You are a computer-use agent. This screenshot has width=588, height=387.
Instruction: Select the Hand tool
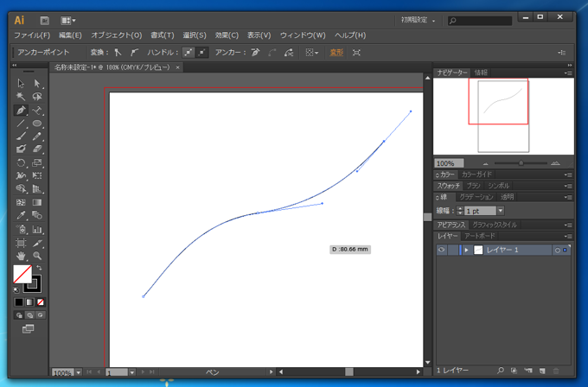21,256
